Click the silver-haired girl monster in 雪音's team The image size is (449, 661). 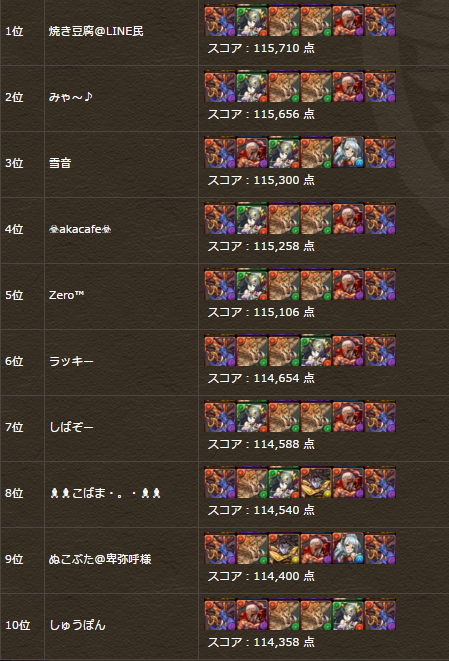[x=348, y=152]
